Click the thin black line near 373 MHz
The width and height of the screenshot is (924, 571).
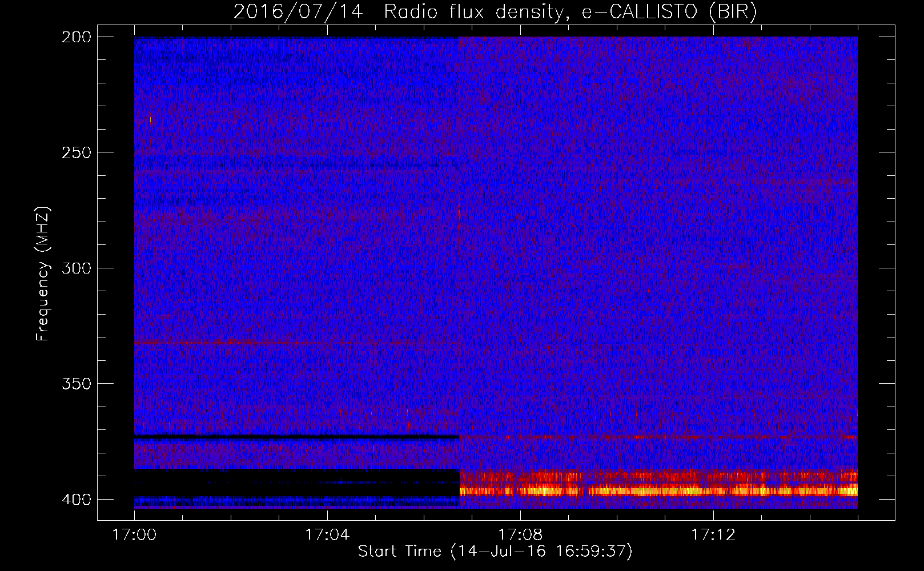[296, 437]
